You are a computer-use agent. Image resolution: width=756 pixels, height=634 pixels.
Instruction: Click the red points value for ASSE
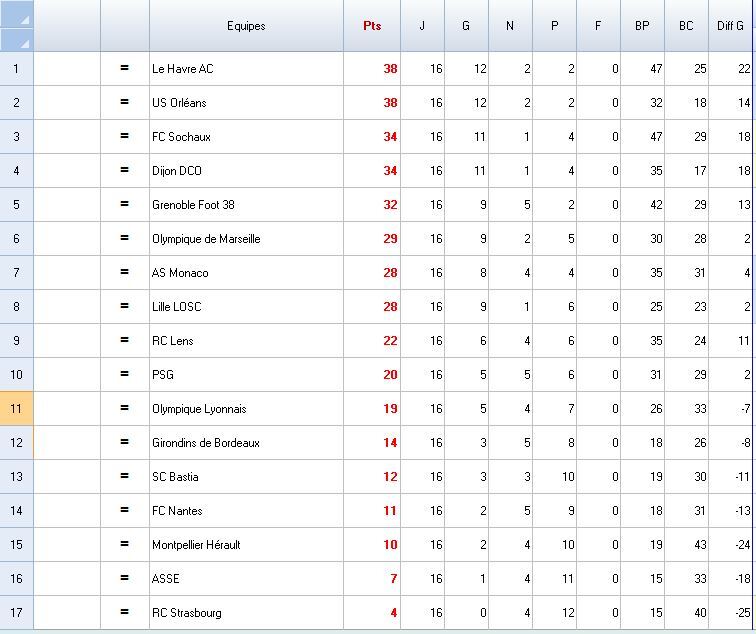[393, 578]
